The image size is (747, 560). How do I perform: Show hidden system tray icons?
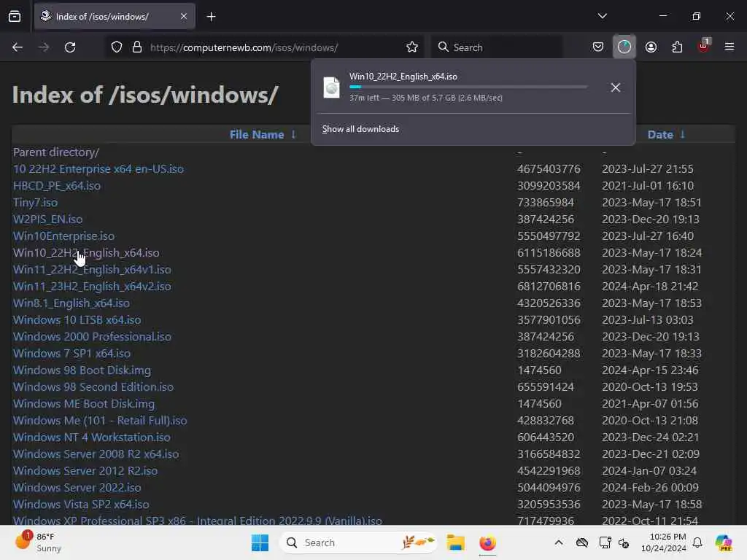pos(559,542)
